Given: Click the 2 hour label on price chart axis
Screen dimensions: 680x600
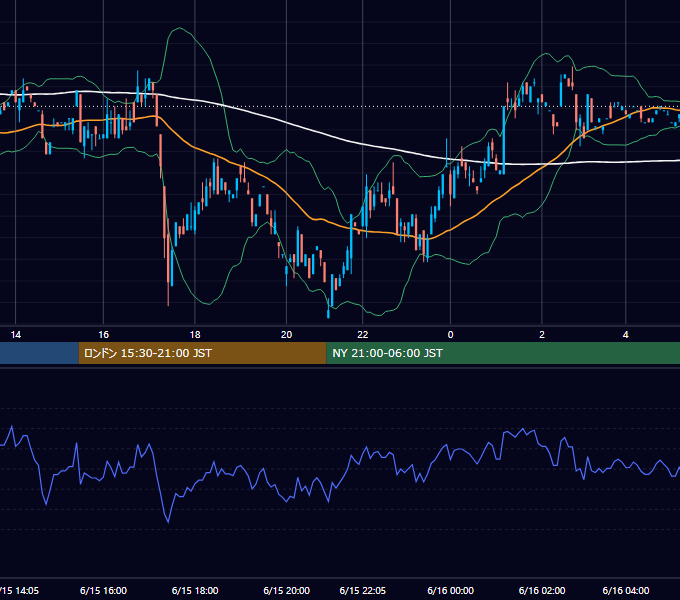Looking at the screenshot, I should pos(542,335).
